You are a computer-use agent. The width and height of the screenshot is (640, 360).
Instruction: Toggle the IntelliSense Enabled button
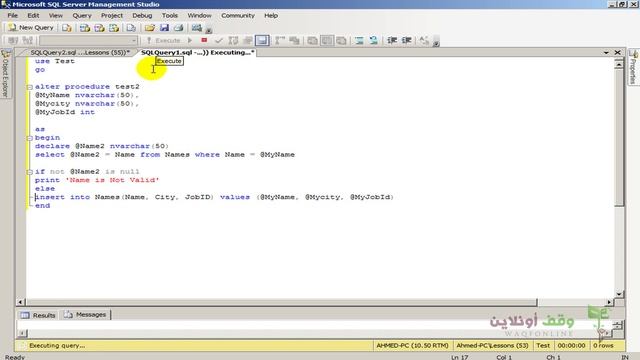[x=262, y=40]
